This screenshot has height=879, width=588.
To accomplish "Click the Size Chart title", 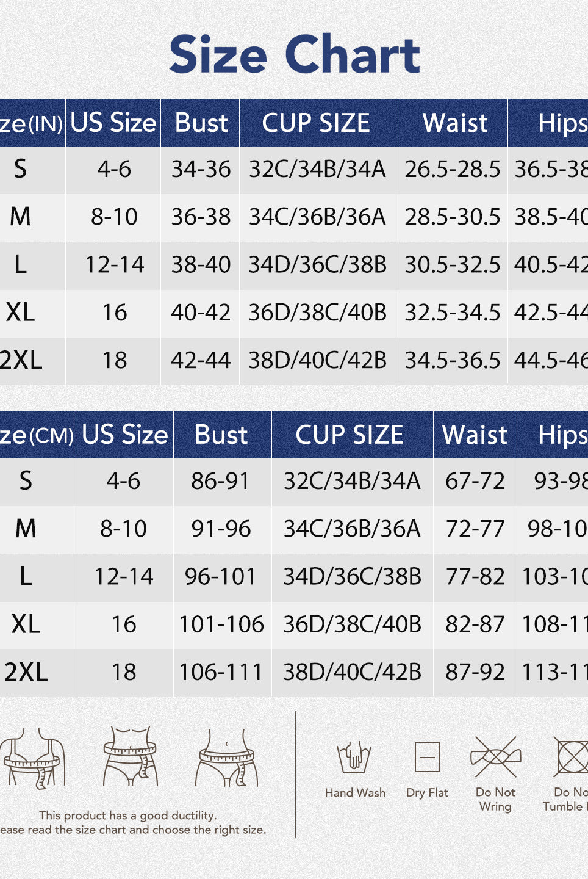I will point(295,54).
